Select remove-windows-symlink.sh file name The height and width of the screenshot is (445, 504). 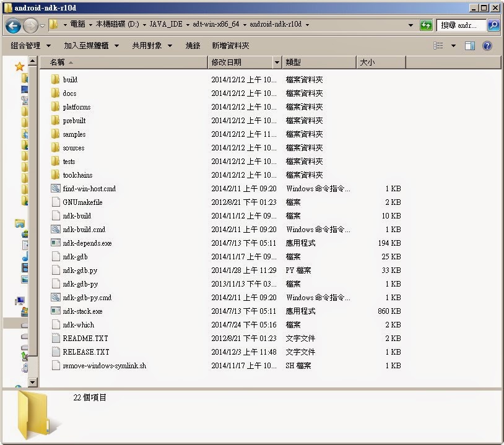[105, 366]
